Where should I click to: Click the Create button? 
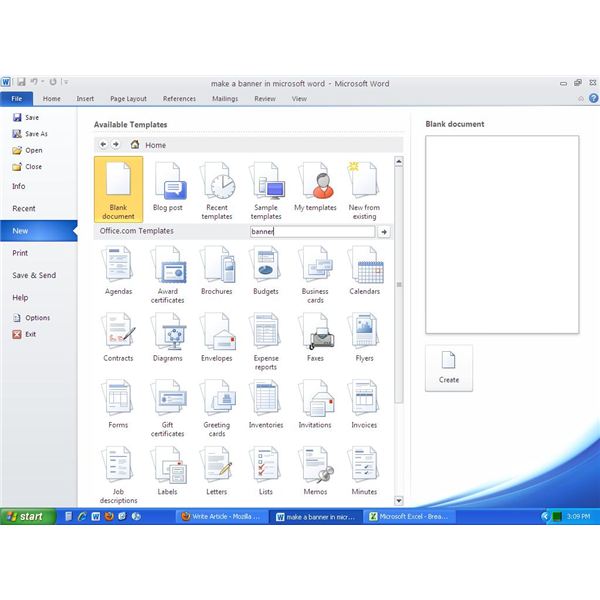click(449, 367)
